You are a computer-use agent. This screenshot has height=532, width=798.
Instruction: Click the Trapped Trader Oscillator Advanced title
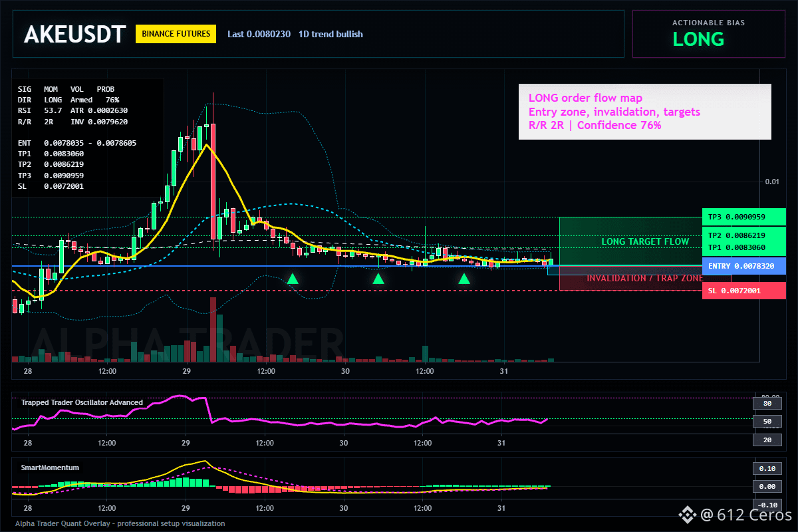[82, 402]
